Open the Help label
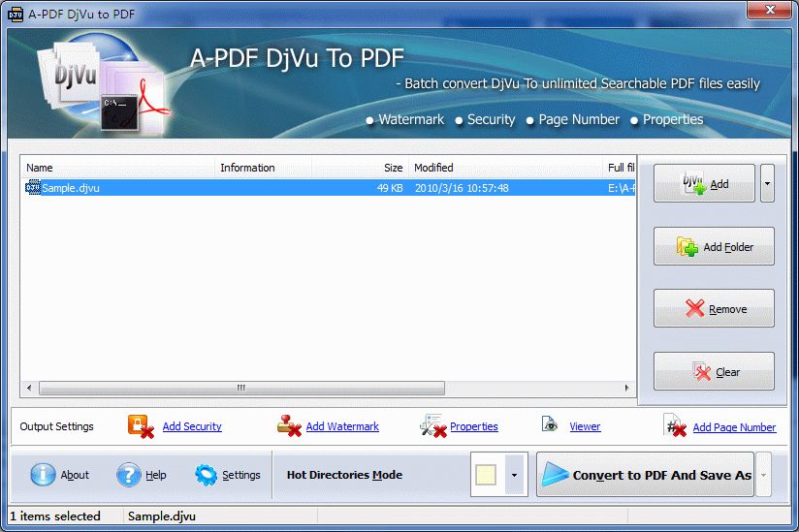Screen dimensions: 799x532 click(155, 475)
